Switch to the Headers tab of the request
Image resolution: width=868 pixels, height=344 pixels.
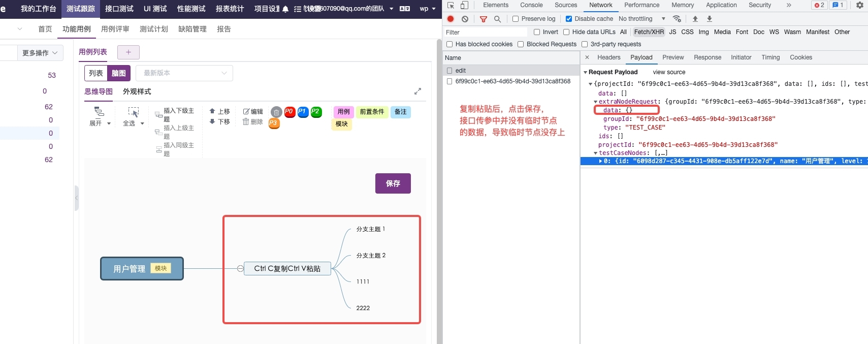coord(609,57)
